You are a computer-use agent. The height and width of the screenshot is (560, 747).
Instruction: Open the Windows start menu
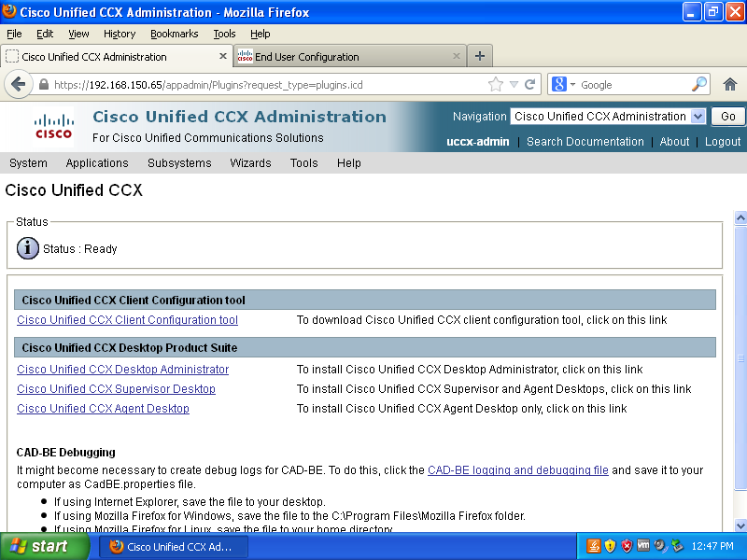click(45, 546)
